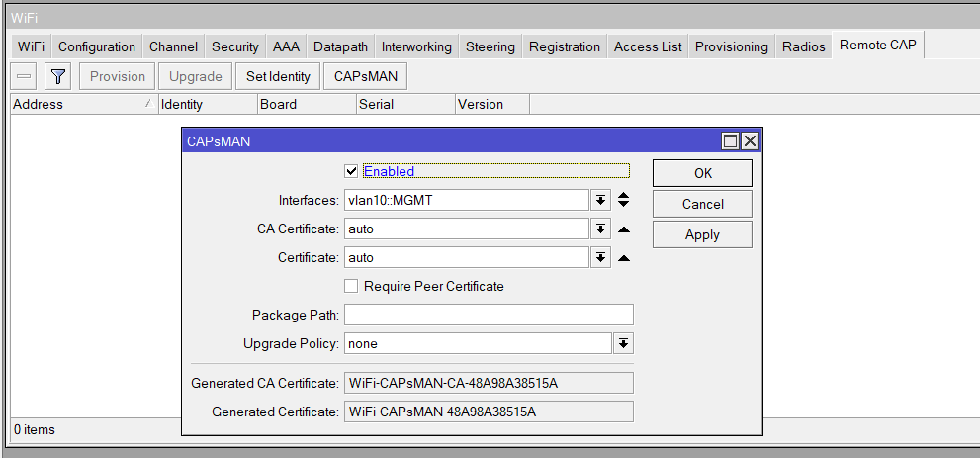
Task: Open the Certificate dropdown arrow
Action: tap(600, 257)
